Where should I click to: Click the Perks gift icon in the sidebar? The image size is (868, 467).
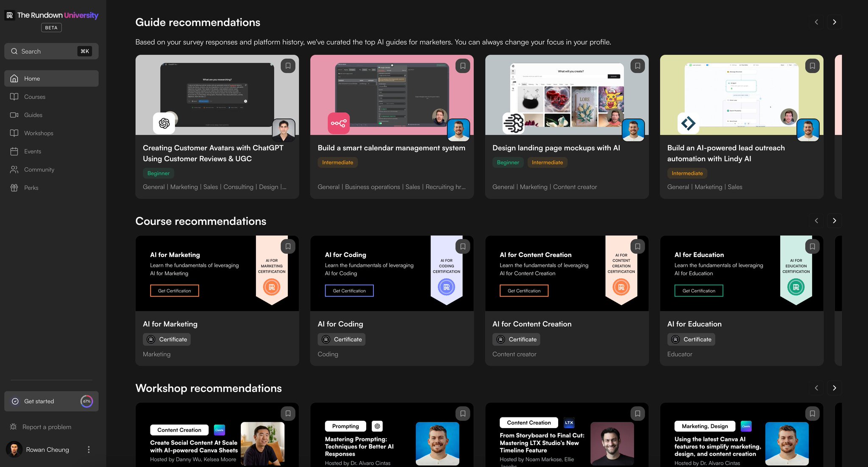14,188
